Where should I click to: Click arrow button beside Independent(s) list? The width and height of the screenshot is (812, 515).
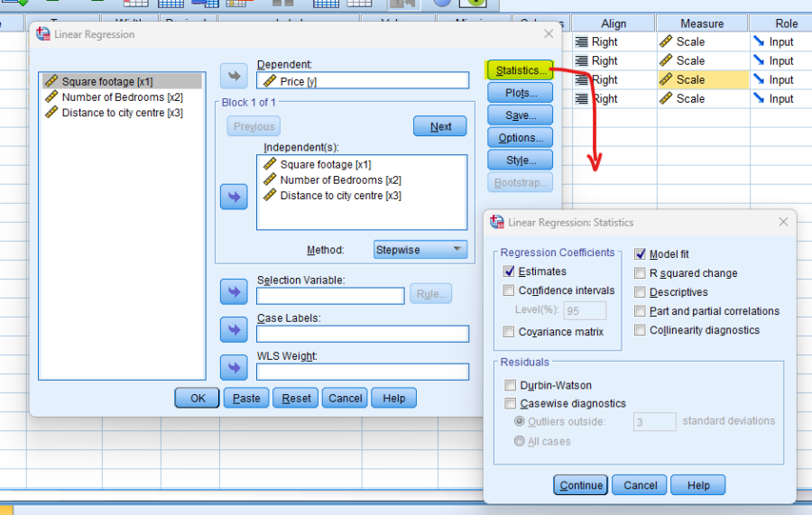(x=234, y=198)
